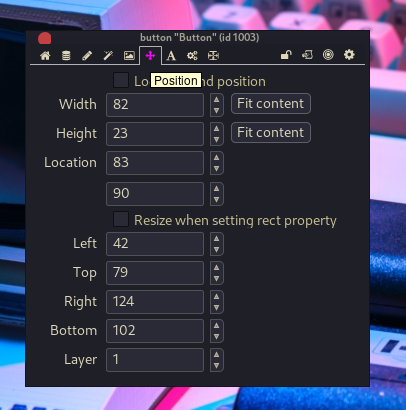Select the active Position tab

point(150,56)
